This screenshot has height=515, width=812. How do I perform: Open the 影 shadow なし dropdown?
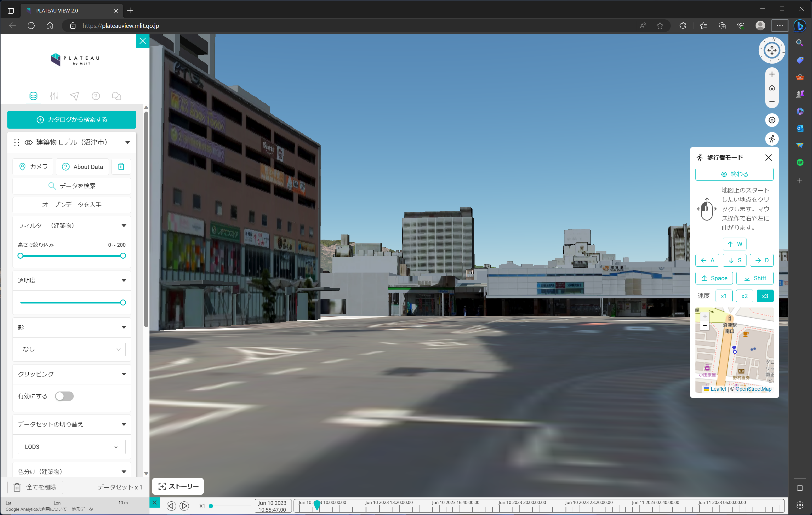71,349
